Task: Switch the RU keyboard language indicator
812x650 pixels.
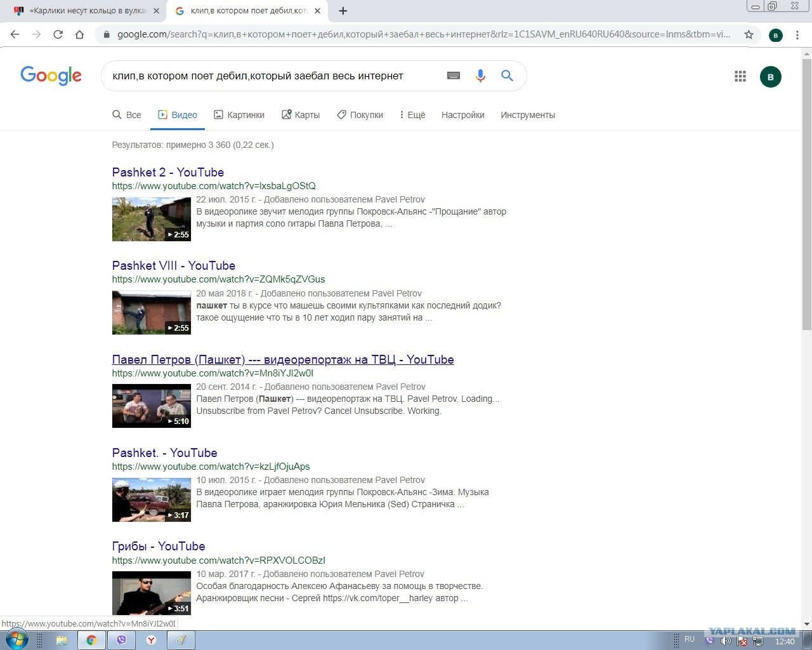Action: (x=690, y=640)
